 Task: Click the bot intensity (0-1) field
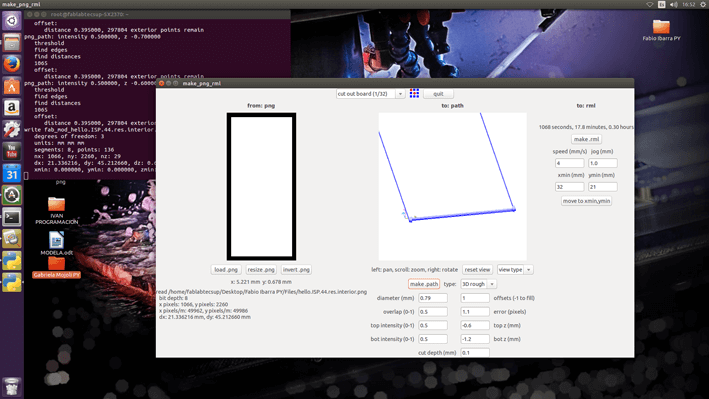coord(433,339)
